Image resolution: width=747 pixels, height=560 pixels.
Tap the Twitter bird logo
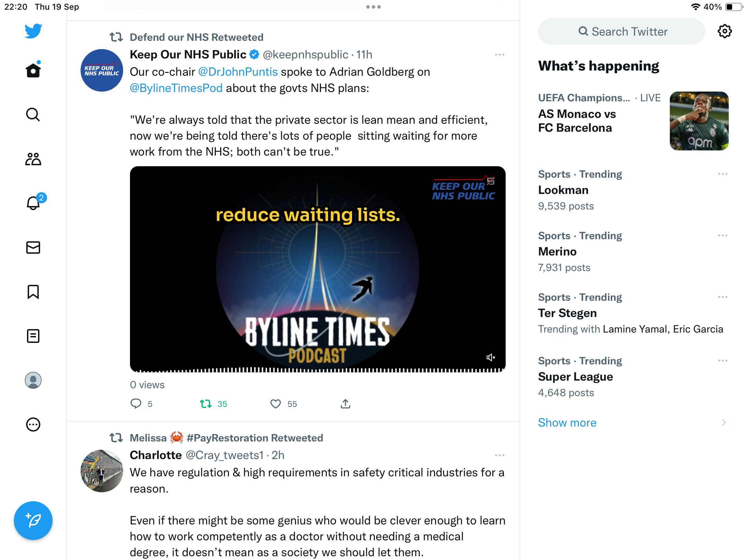[x=33, y=31]
